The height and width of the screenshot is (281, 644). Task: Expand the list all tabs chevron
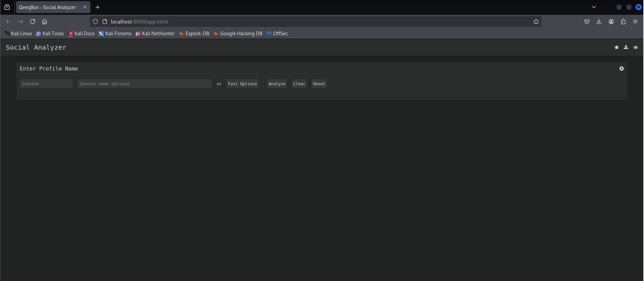[x=594, y=7]
